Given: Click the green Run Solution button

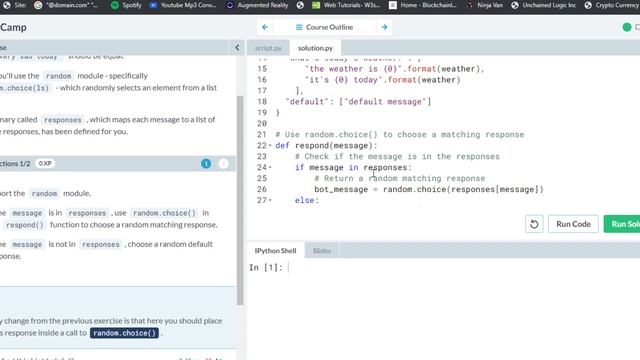Looking at the screenshot, I should click(622, 224).
